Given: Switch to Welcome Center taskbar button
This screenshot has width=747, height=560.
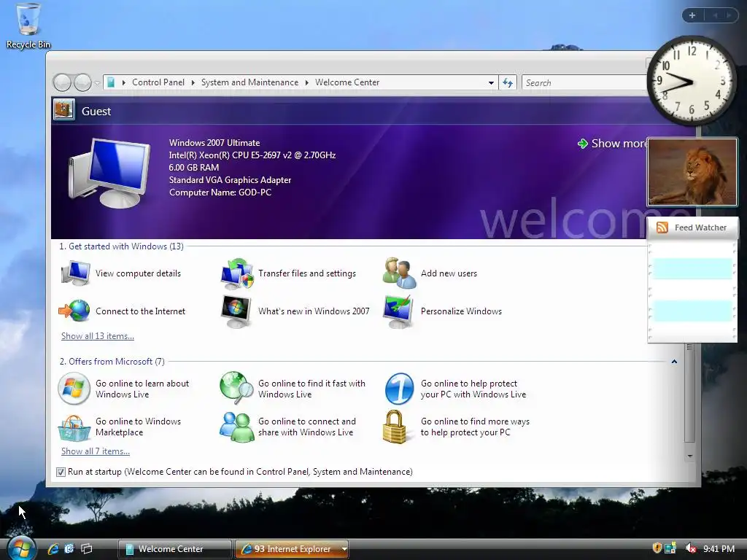Looking at the screenshot, I should [x=175, y=548].
